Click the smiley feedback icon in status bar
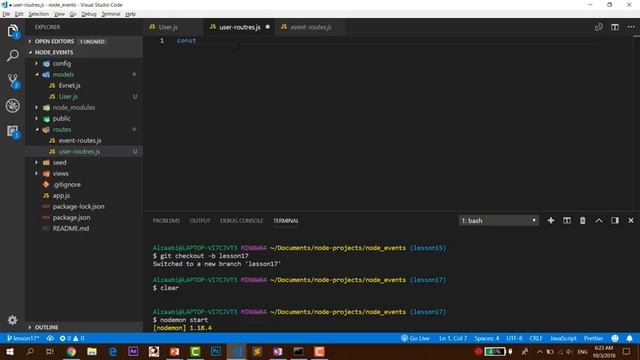The width and height of the screenshot is (640, 360). (x=615, y=338)
